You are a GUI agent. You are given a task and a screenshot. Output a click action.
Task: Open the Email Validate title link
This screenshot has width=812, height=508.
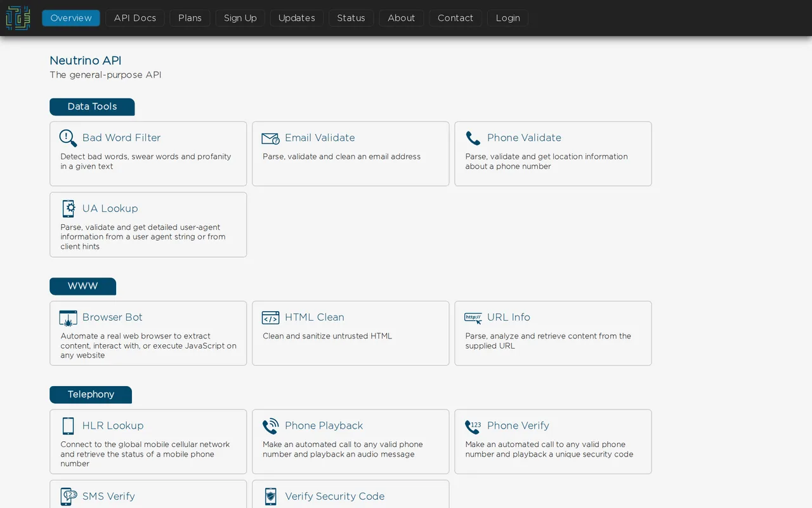coord(320,138)
